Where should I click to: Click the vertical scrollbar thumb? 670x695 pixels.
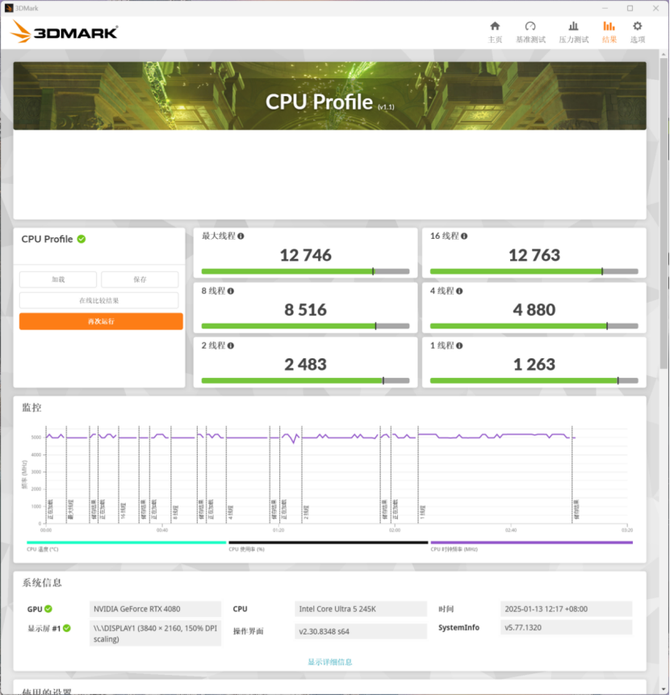[663, 213]
